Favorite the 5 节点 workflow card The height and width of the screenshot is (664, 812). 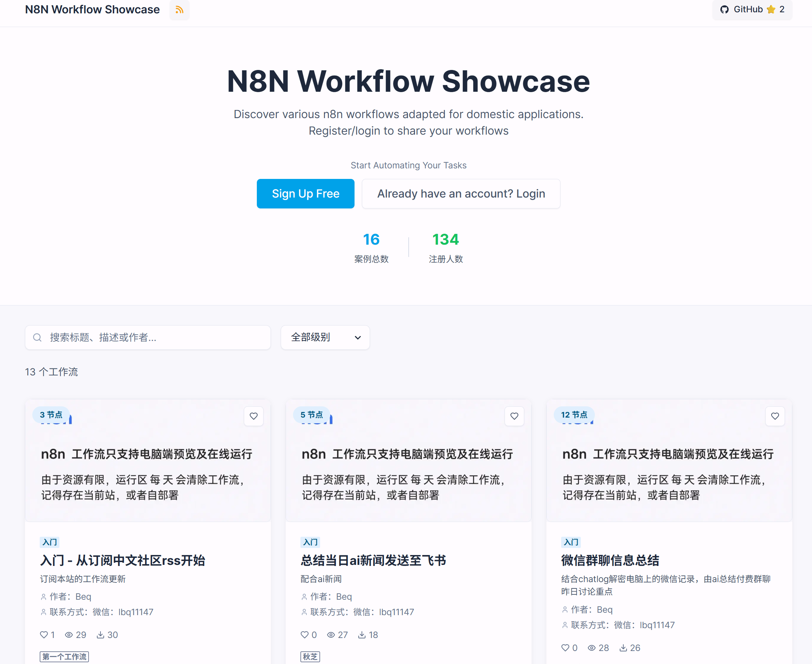515,416
